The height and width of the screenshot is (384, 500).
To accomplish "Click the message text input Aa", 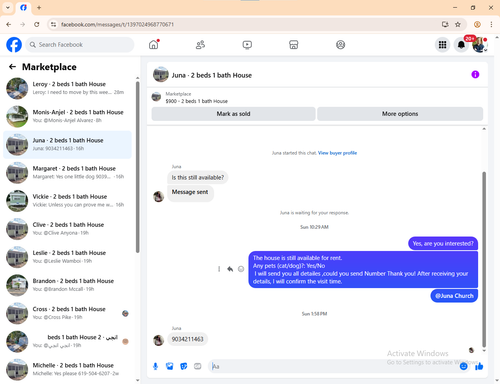I will coord(333,366).
